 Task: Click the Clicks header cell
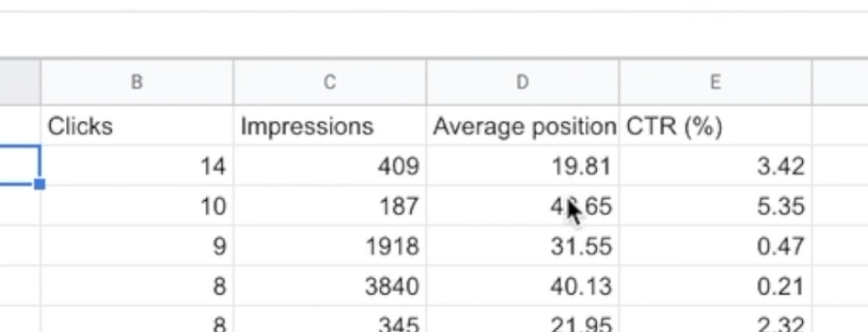(x=137, y=126)
